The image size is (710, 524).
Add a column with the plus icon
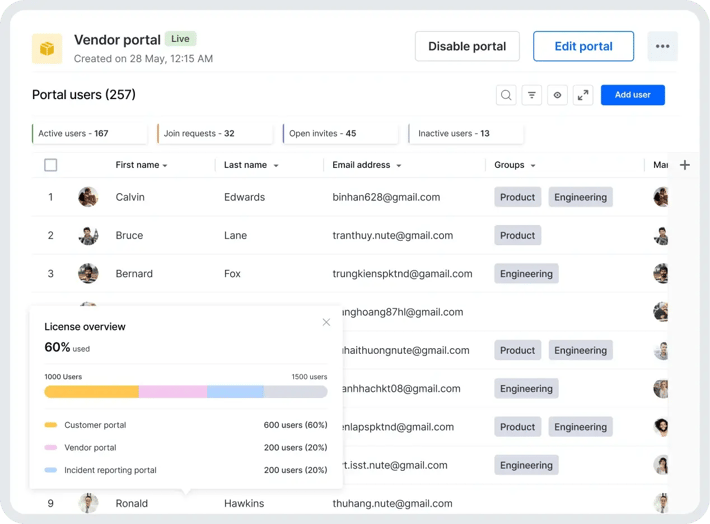685,165
